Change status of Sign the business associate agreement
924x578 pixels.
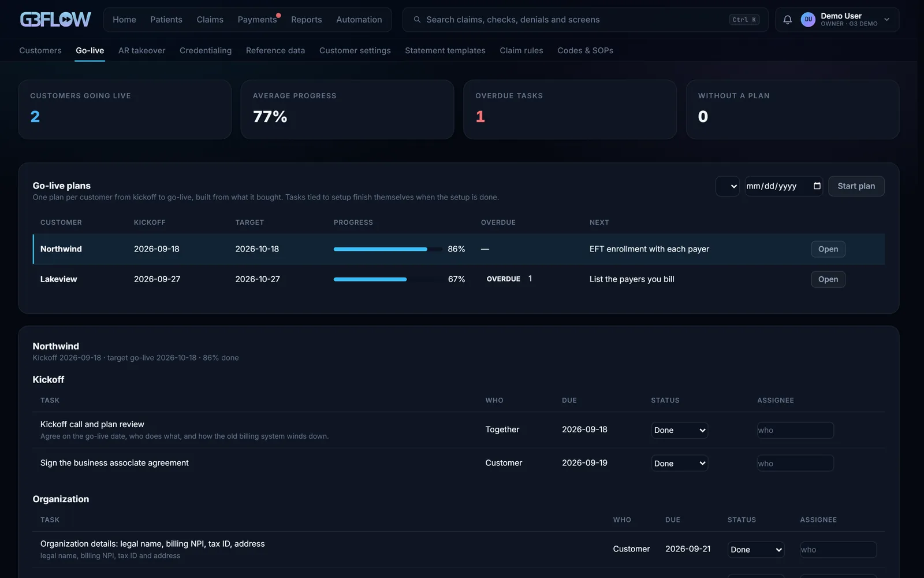(x=680, y=464)
